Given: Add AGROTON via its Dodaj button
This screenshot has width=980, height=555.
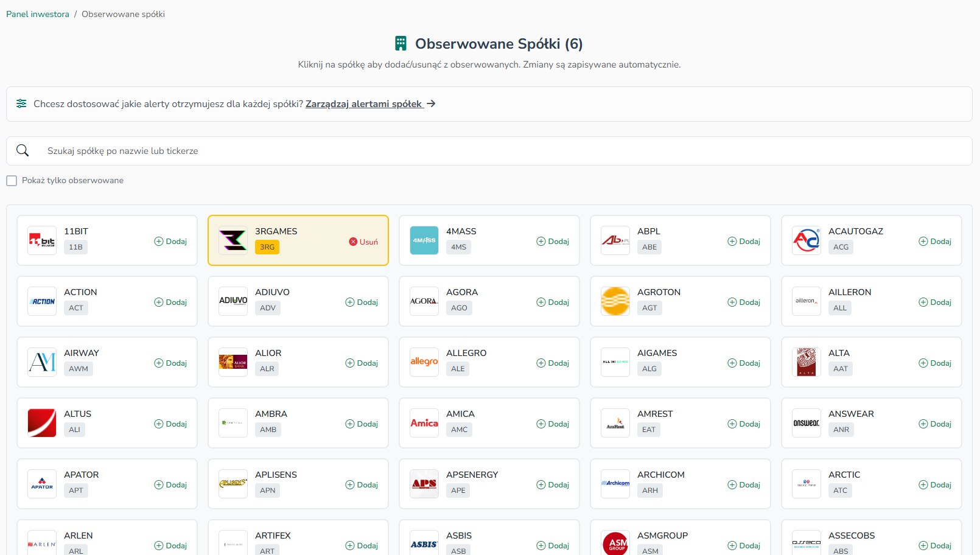Looking at the screenshot, I should point(744,302).
